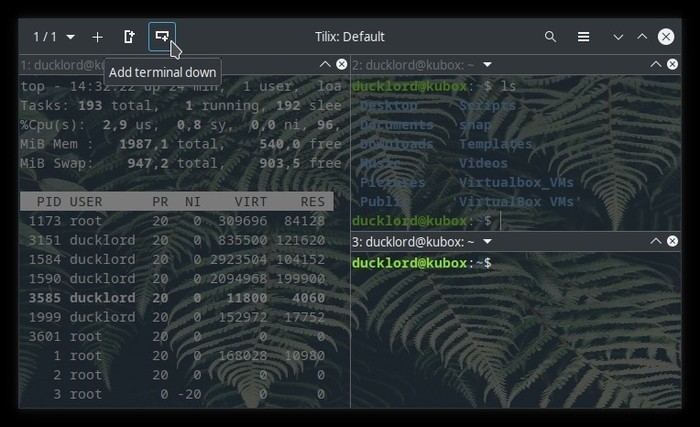700x427 pixels.
Task: Select the PID 1173 root process row
Action: pyautogui.click(x=177, y=221)
